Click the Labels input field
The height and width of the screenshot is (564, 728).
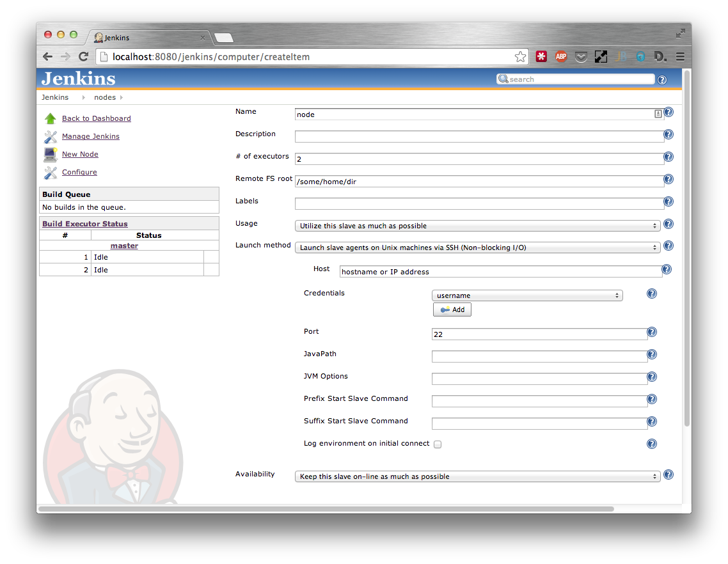click(x=480, y=203)
